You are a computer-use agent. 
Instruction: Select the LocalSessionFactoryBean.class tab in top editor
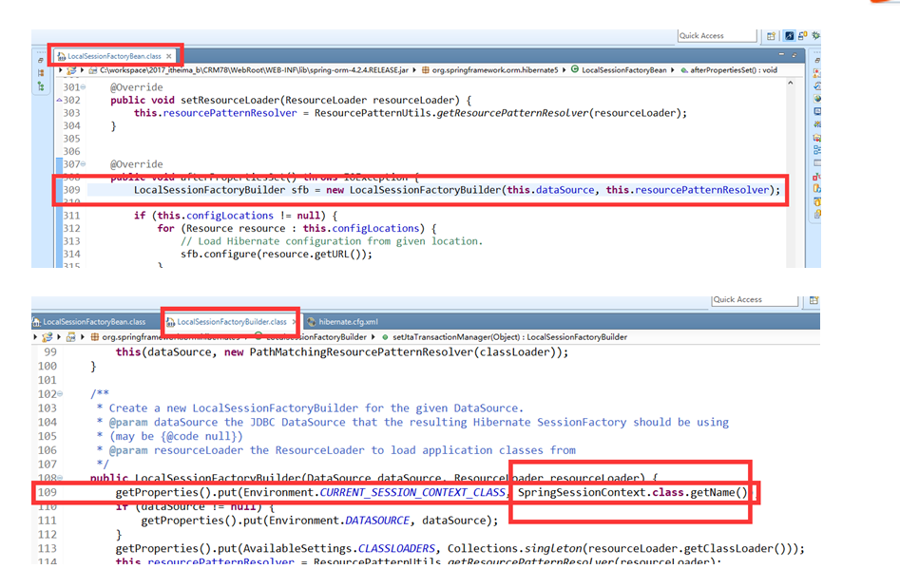(x=114, y=56)
